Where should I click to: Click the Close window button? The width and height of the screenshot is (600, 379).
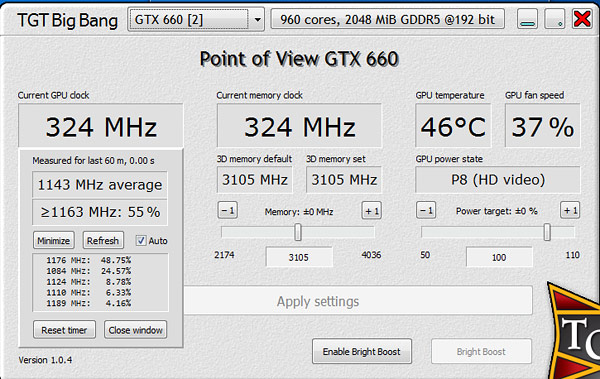point(135,330)
